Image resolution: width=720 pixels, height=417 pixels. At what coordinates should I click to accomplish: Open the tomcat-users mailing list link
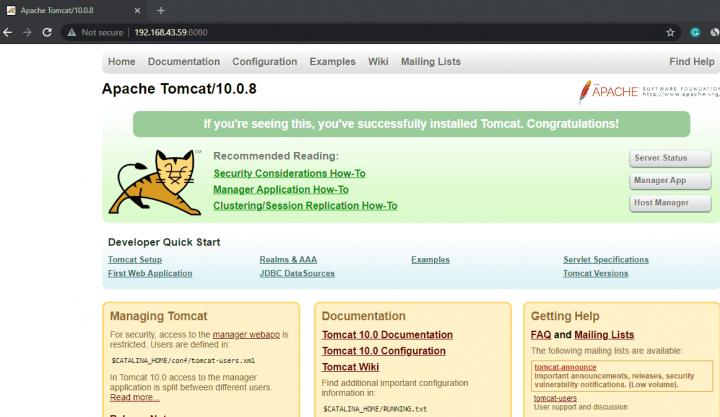click(555, 398)
